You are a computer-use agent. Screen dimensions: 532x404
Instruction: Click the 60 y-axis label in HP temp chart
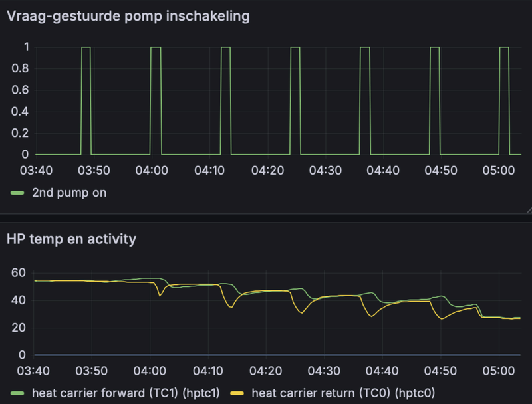(18, 273)
